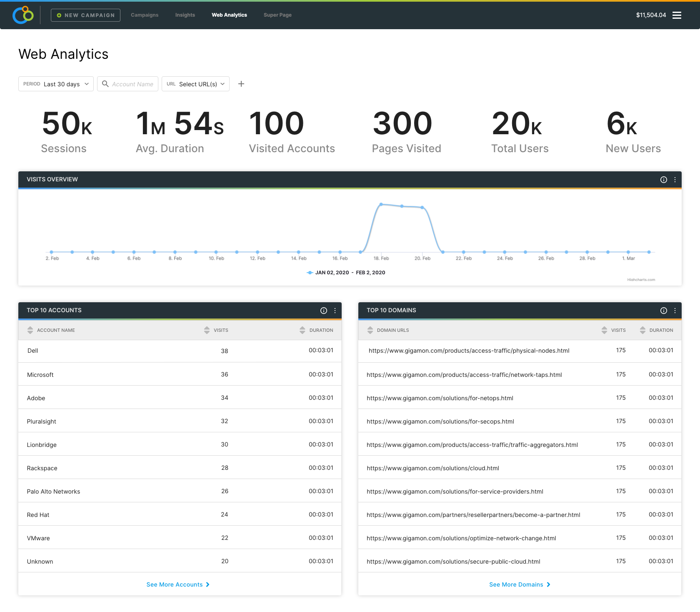This screenshot has height=612, width=700.
Task: Click Highcharts.com credit link
Action: point(641,280)
